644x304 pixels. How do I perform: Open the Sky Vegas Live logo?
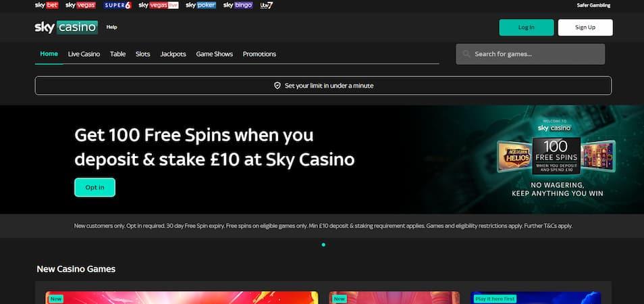click(x=158, y=5)
